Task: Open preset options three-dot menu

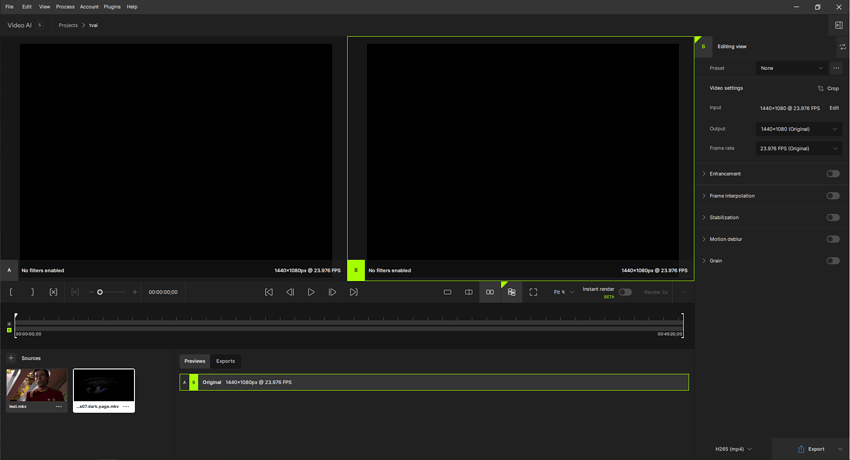Action: 836,68
